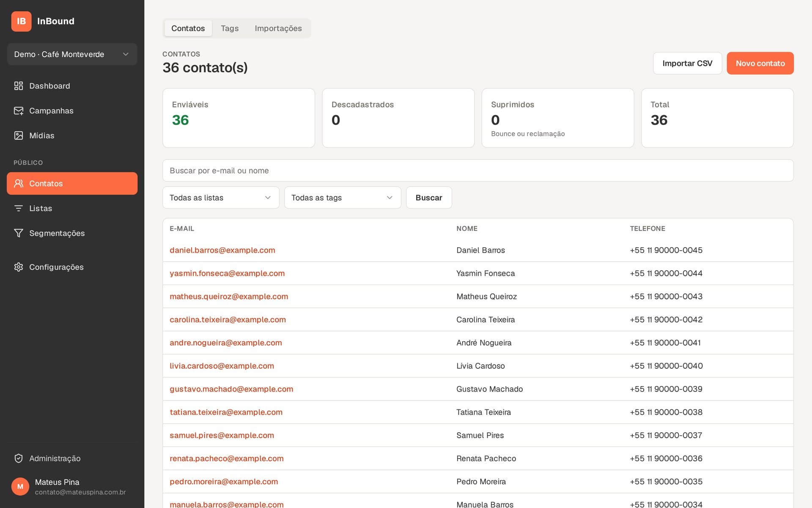Click the InBound IB logo icon
This screenshot has height=508, width=812.
tap(21, 21)
